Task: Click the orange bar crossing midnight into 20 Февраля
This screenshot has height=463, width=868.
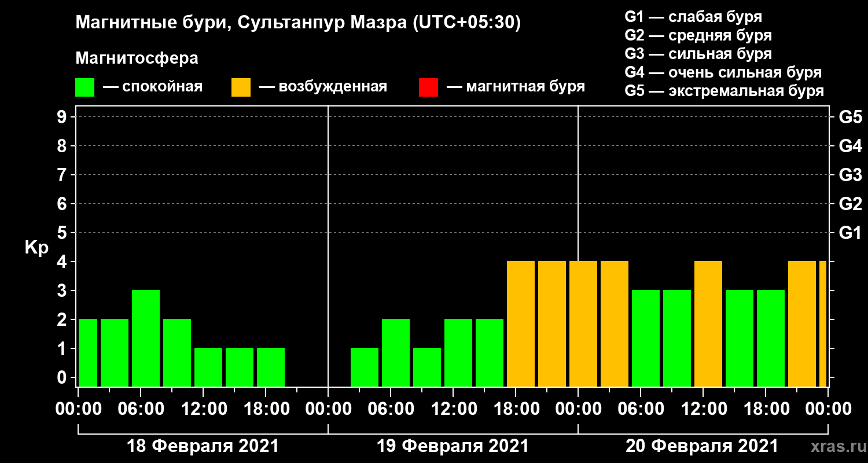Action: click(583, 324)
